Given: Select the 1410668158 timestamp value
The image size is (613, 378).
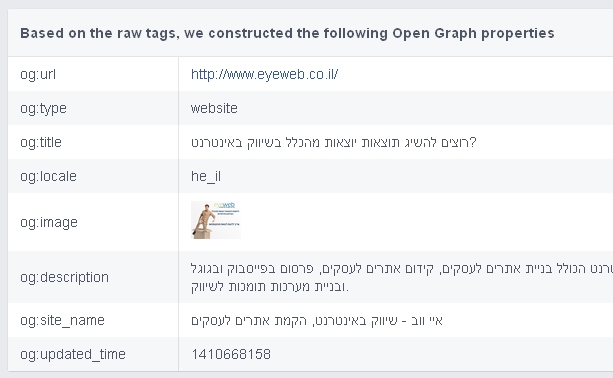Looking at the screenshot, I should (231, 354).
